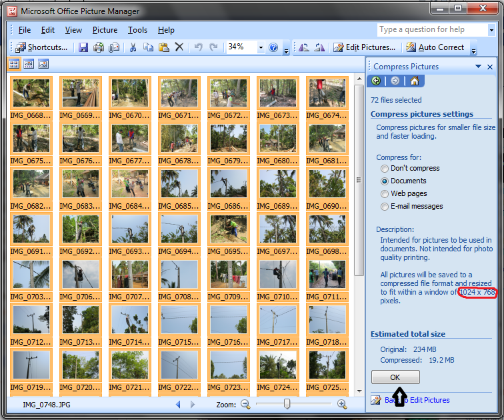Click the Rotate left icon
Image resolution: width=504 pixels, height=420 pixels.
click(304, 47)
